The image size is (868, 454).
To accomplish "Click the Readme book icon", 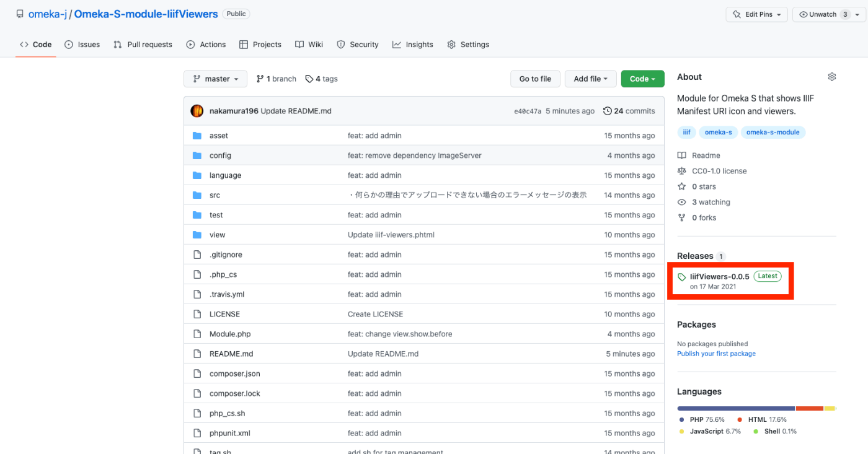I will 682,155.
